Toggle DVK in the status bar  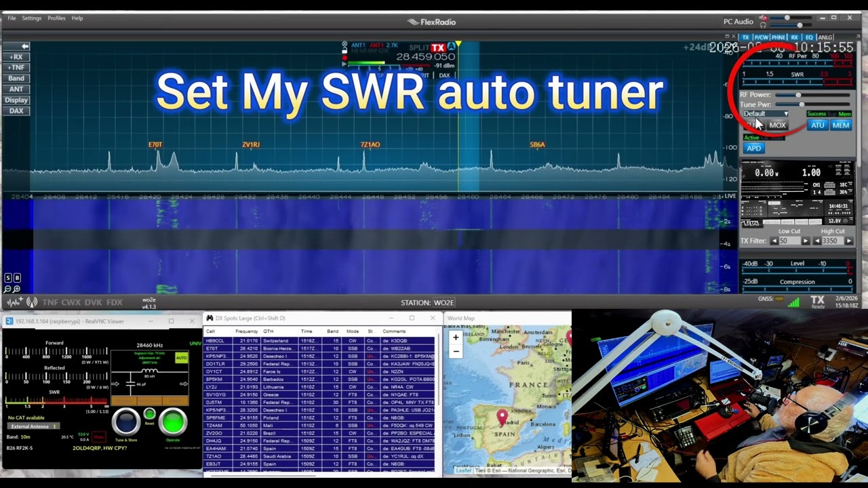coord(94,302)
